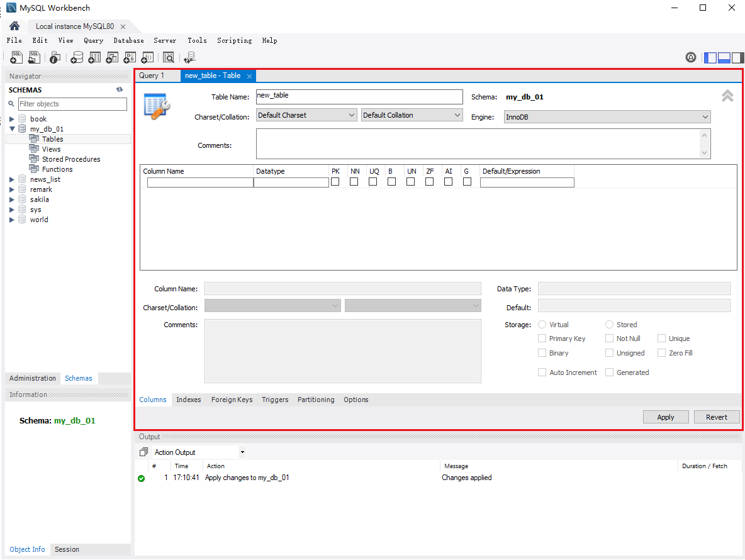The width and height of the screenshot is (745, 560).
Task: Open the Scripting menu
Action: click(x=234, y=40)
